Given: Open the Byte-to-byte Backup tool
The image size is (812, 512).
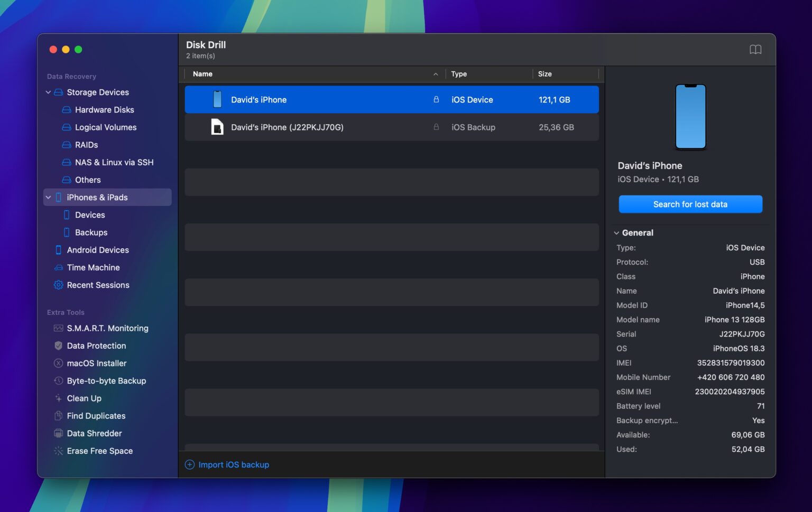Looking at the screenshot, I should coord(106,380).
